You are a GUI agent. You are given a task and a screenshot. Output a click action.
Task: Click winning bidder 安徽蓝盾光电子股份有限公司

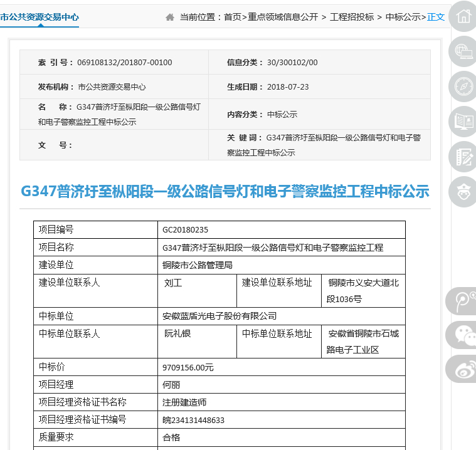[219, 316]
